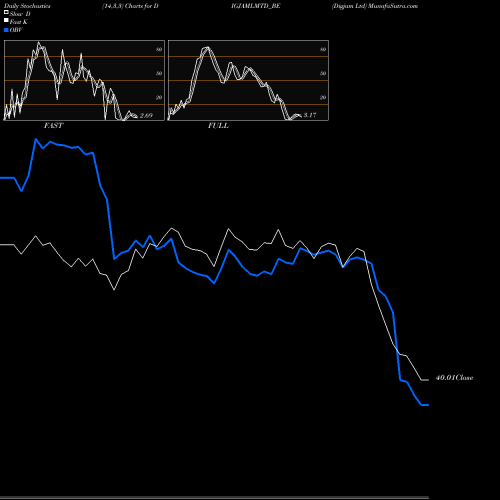The height and width of the screenshot is (500, 500).
Task: Click the '(14,3,3) Charts for D' text
Action: 130,6
